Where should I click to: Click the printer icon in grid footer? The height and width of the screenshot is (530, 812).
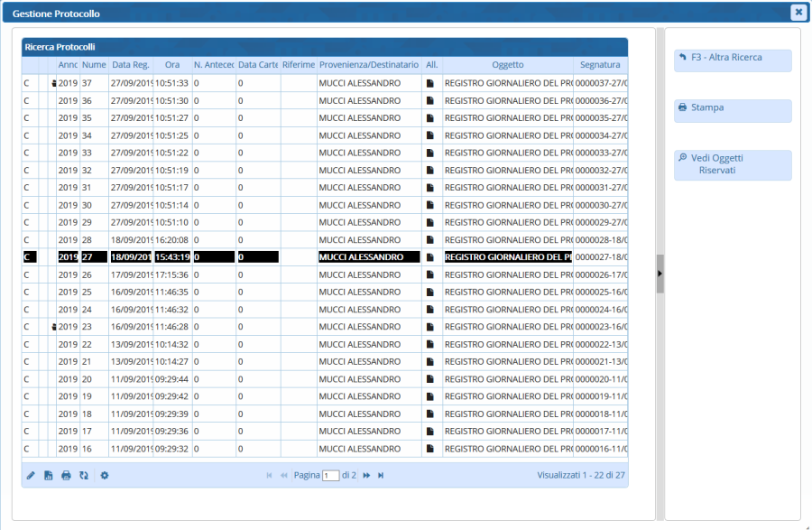pos(66,475)
